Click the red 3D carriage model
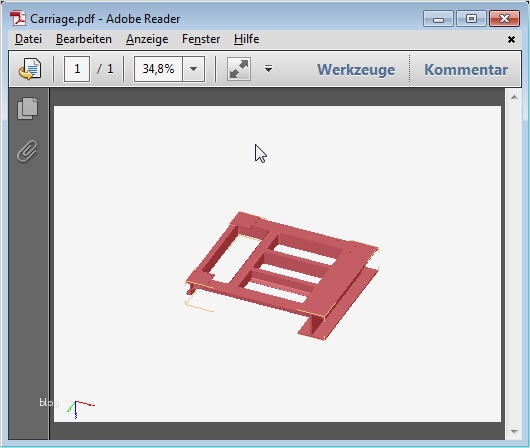The image size is (530, 448). tap(282, 276)
